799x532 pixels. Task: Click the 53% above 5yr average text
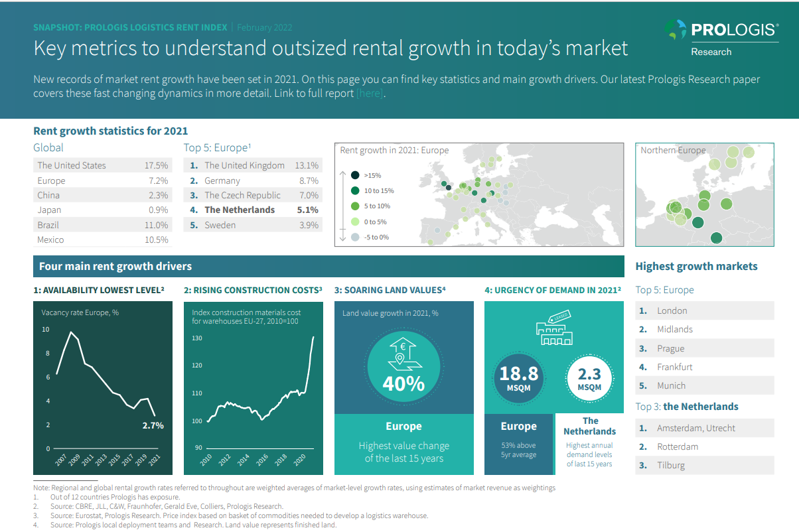518,450
